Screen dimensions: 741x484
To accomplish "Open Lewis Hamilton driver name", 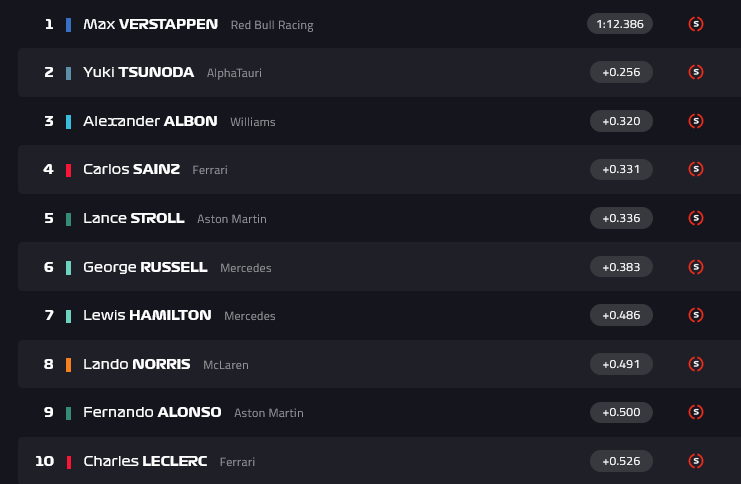I will 147,315.
